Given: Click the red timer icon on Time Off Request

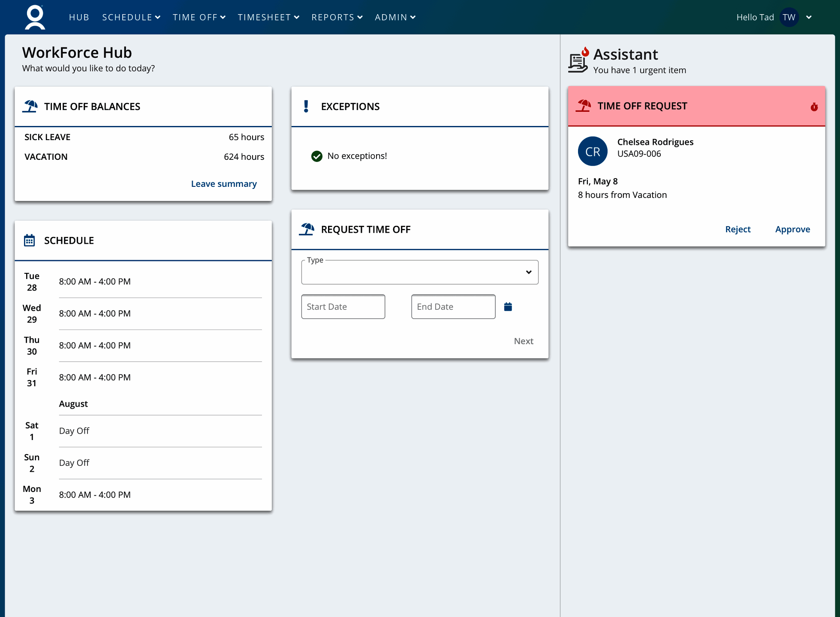Looking at the screenshot, I should click(814, 107).
